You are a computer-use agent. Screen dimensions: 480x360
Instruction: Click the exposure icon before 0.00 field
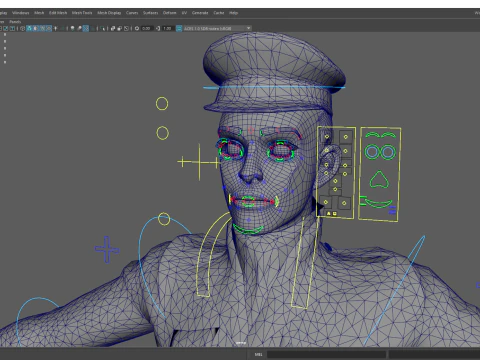click(x=137, y=28)
